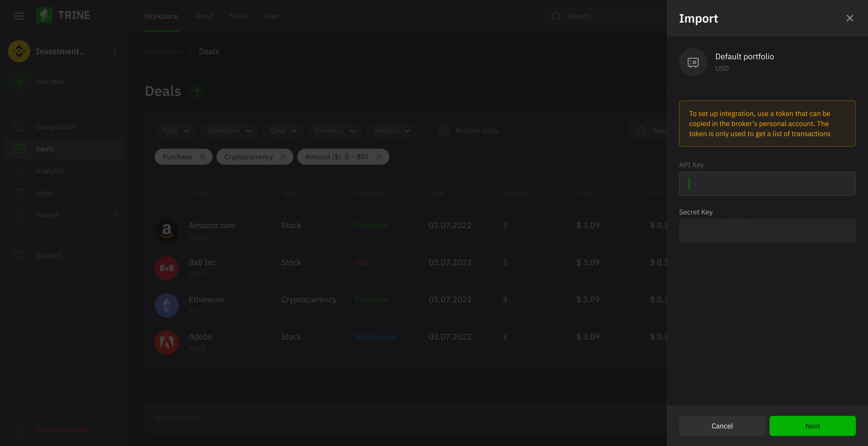
Task: Open the Type filter dropdown
Action: (x=176, y=131)
